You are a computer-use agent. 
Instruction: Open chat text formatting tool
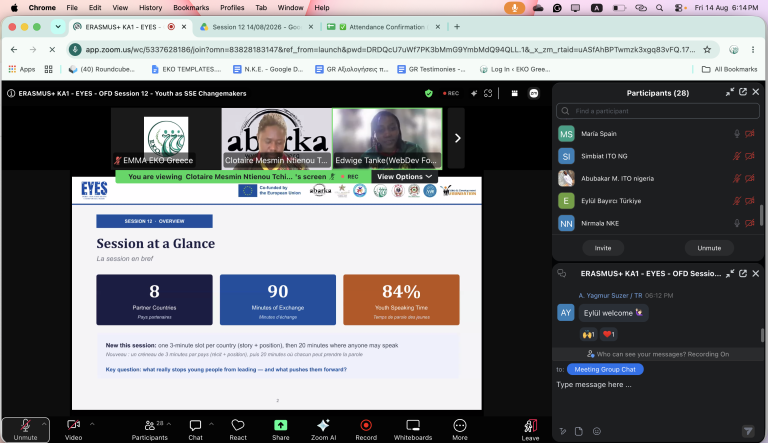[x=563, y=431]
